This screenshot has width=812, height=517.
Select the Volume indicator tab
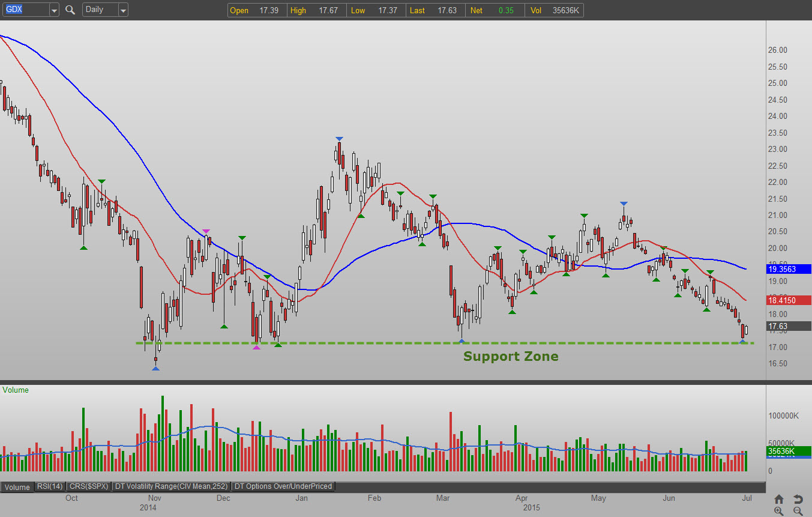point(17,487)
